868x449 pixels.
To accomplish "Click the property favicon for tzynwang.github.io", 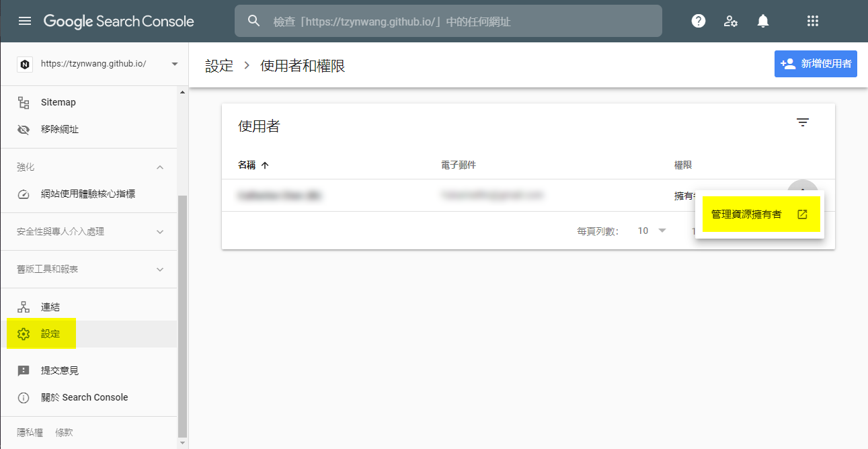I will click(25, 64).
